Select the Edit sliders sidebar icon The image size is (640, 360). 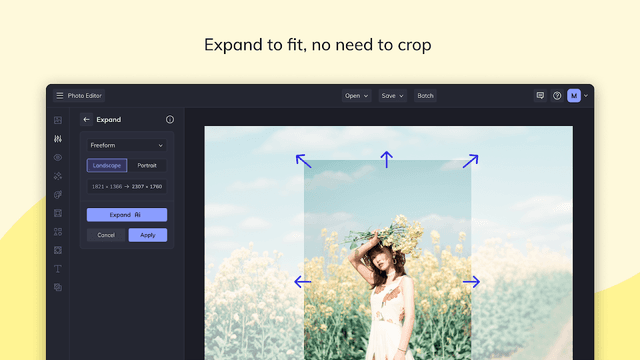(58, 139)
